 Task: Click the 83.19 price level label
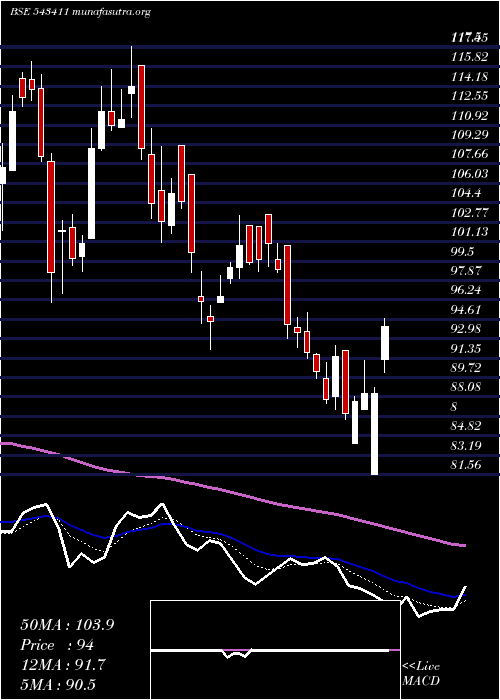pos(466,446)
